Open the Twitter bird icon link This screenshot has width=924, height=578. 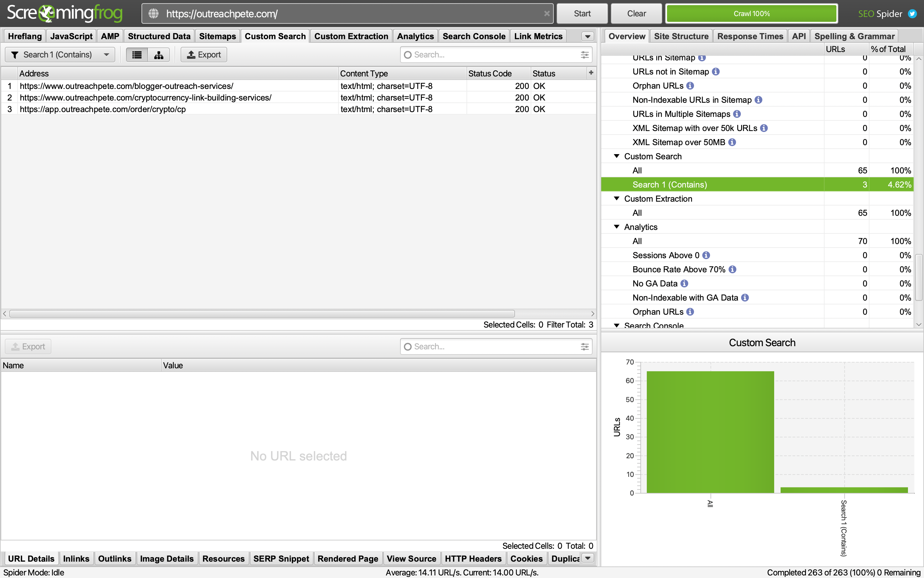912,14
